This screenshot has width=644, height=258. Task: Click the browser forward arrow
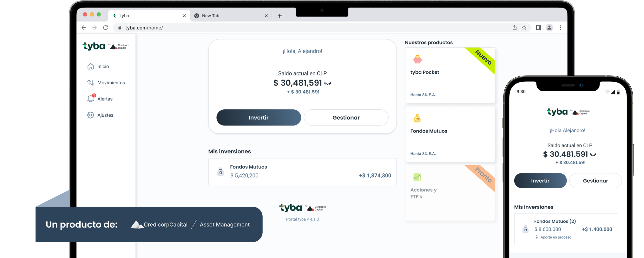[x=95, y=28]
